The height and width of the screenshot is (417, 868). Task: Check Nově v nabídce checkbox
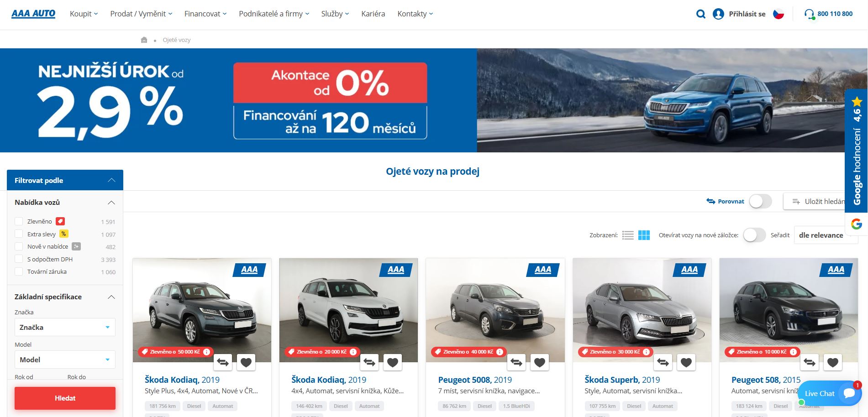point(19,246)
